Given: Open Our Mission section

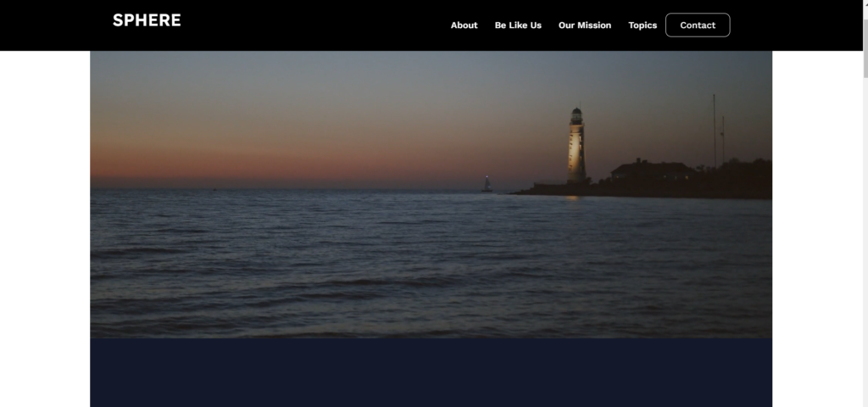Looking at the screenshot, I should click(x=585, y=25).
